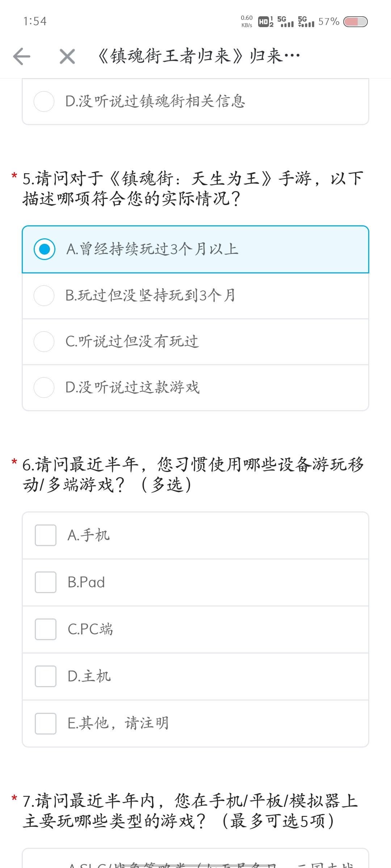This screenshot has height=868, width=391.
Task: Tap the clock showing 1:54
Action: click(35, 21)
